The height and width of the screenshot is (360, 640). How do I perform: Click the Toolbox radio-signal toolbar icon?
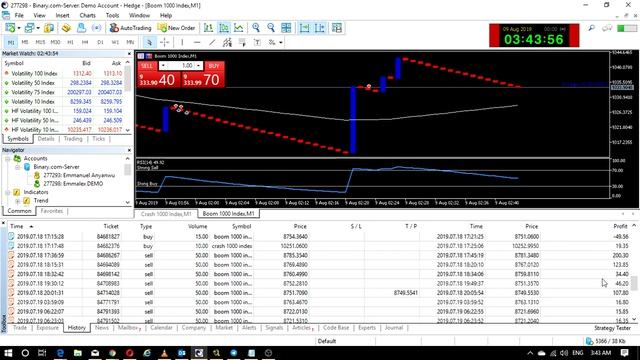[96, 28]
